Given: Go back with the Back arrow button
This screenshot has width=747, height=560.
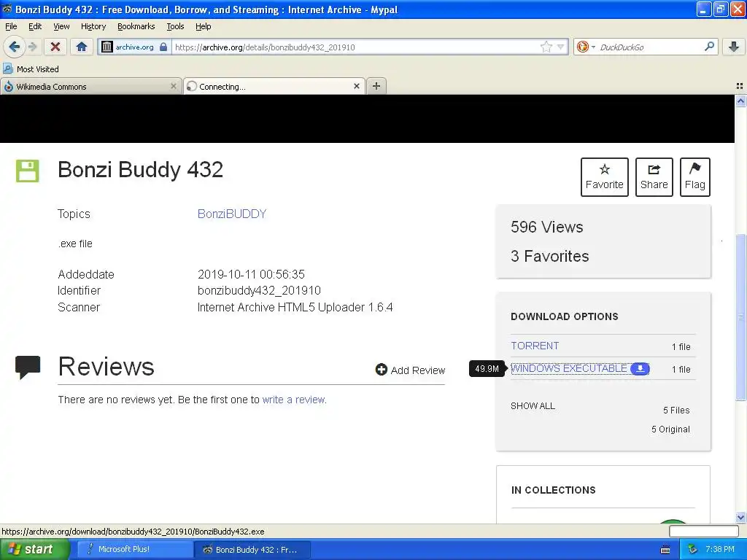Looking at the screenshot, I should point(14,47).
